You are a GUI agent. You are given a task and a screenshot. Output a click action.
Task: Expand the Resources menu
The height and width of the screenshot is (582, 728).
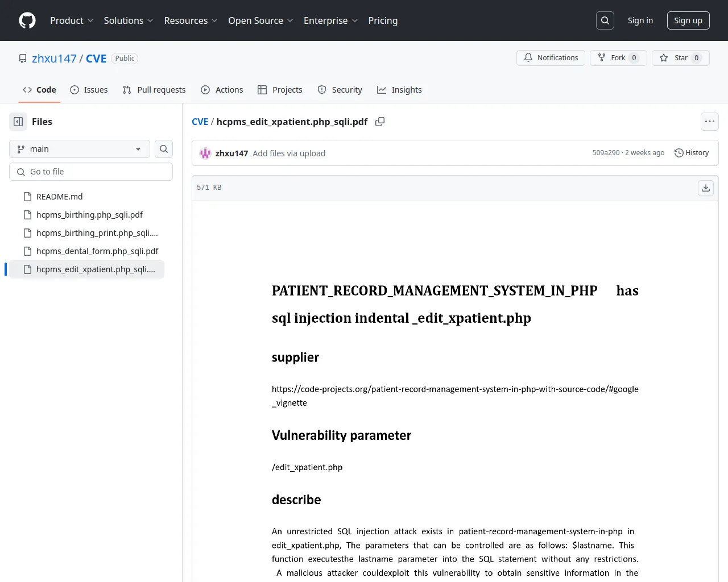pyautogui.click(x=191, y=20)
